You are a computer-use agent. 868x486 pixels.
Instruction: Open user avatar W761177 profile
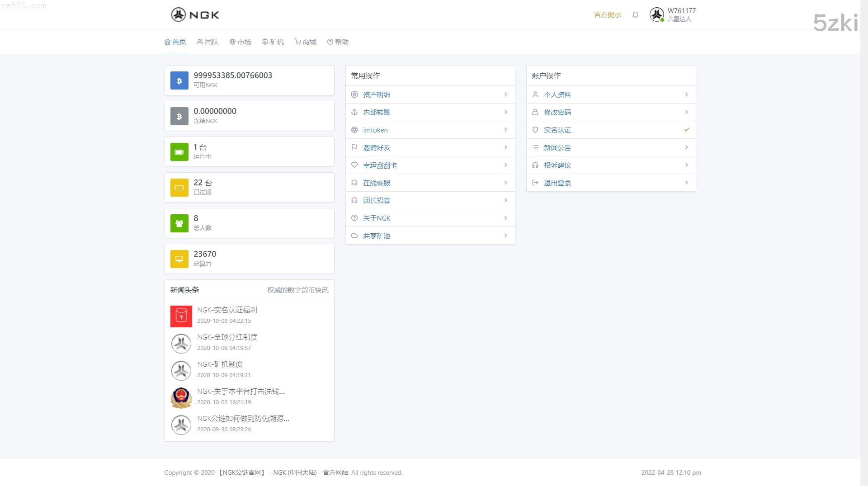656,15
